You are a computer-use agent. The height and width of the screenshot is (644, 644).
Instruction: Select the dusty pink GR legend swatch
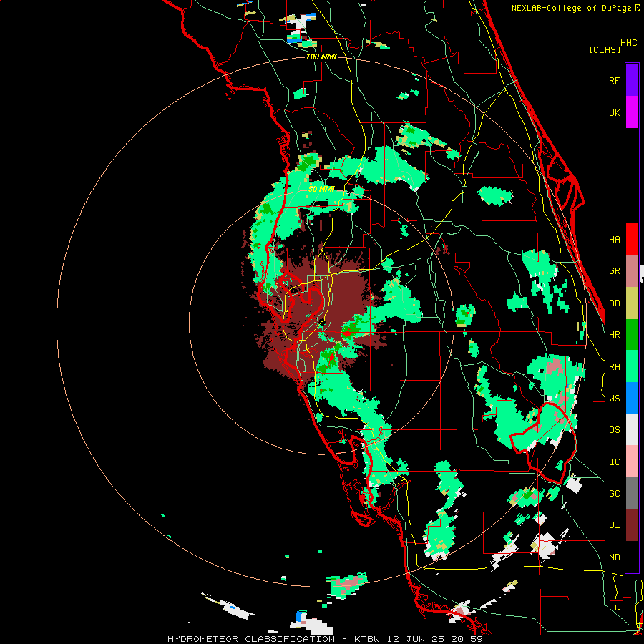click(632, 271)
